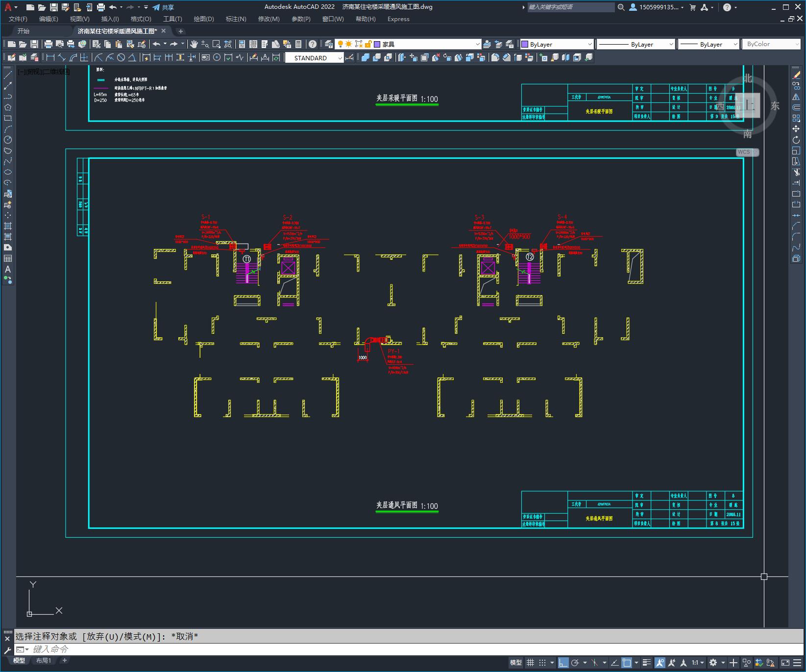This screenshot has width=806, height=672.
Task: Open the ByLayer linetype dropdown
Action: [635, 44]
